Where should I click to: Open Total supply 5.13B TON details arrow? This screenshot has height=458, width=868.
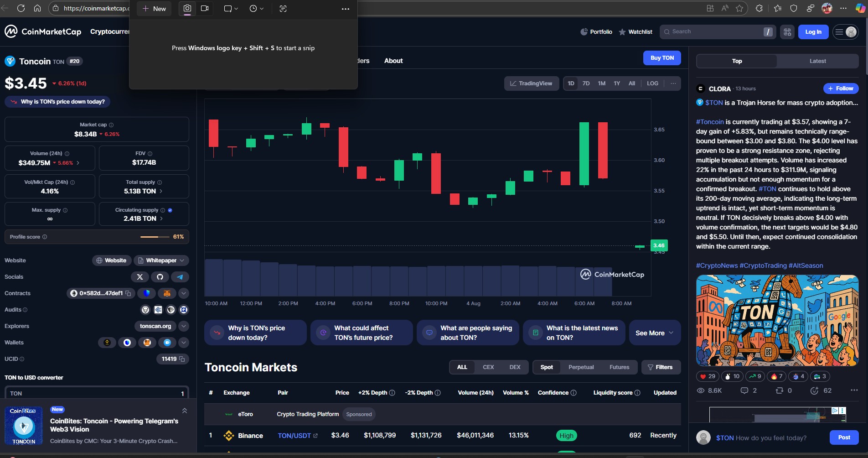[x=161, y=191]
